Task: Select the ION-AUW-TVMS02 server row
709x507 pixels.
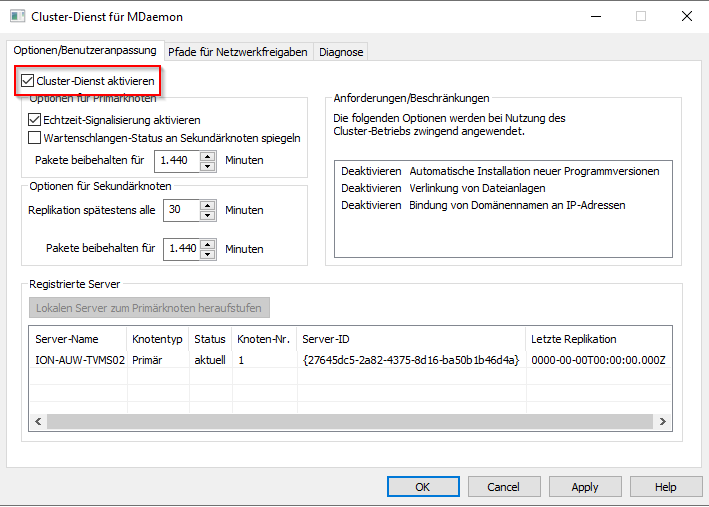Action: (x=80, y=359)
